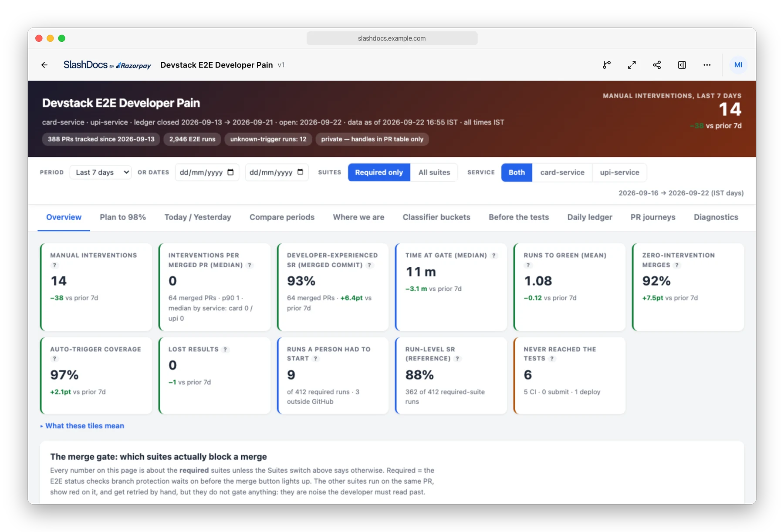Click the 2,946 E2E runs badge
The image size is (784, 532).
(x=192, y=139)
